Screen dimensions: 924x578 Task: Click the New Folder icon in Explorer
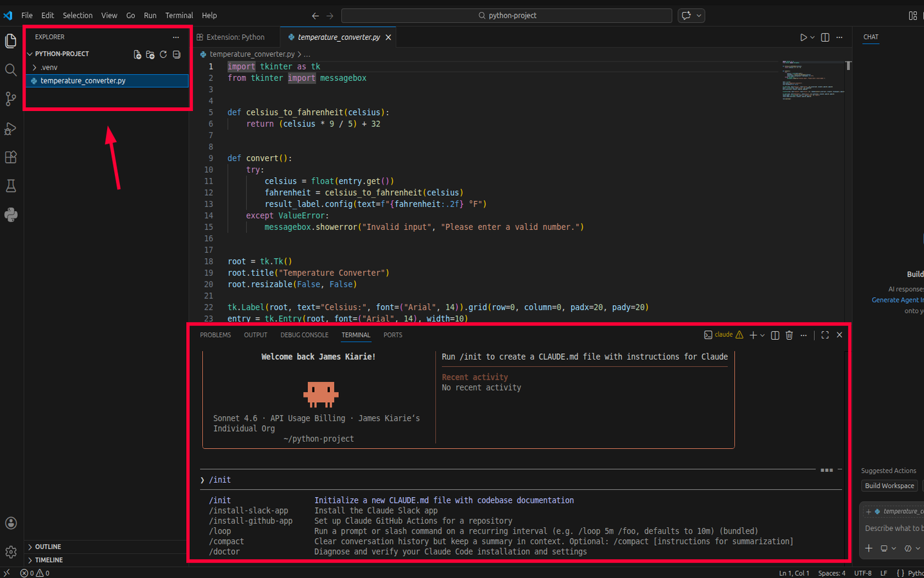(150, 55)
